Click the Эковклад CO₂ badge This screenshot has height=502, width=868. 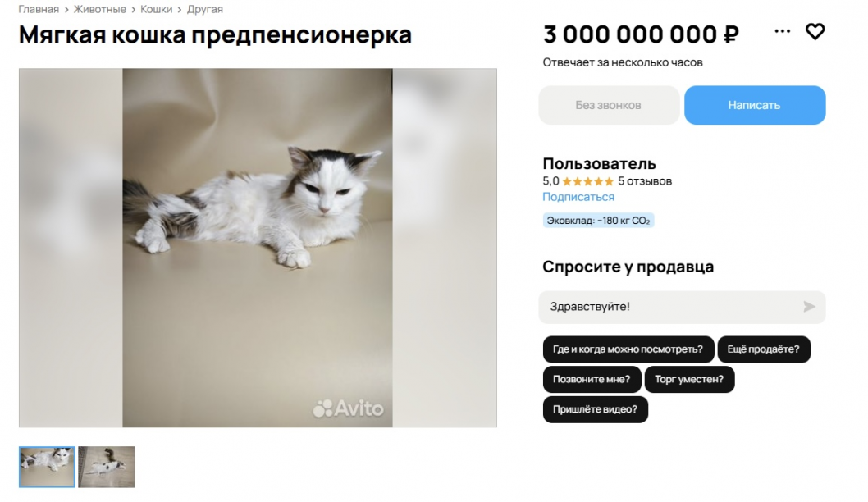click(x=598, y=221)
